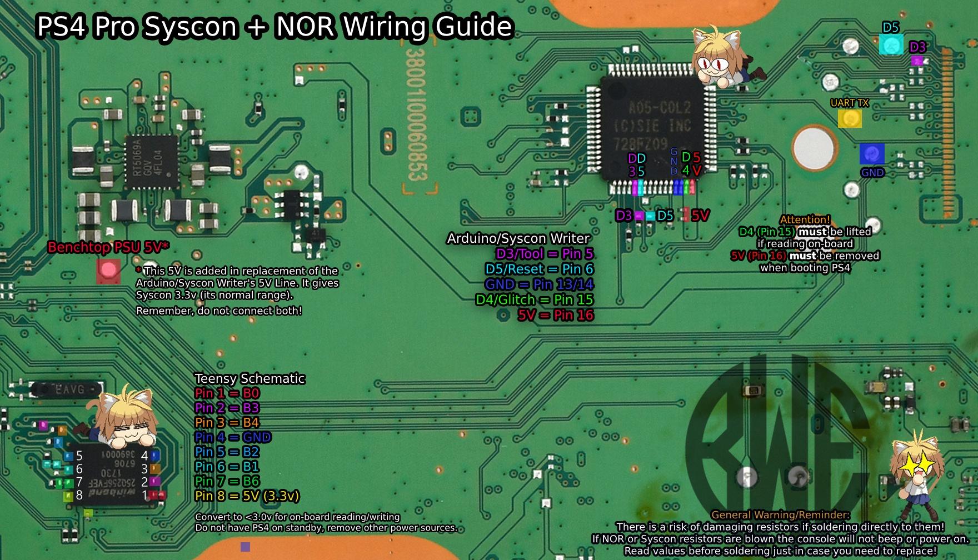The height and width of the screenshot is (560, 978).
Task: Select the 'Pin 3 = B4' line
Action: [x=227, y=423]
